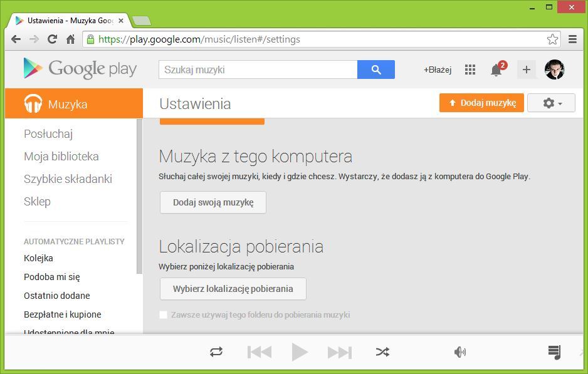This screenshot has height=374, width=588.
Task: Click the Dodaj swoją muzykę button
Action: tap(213, 202)
